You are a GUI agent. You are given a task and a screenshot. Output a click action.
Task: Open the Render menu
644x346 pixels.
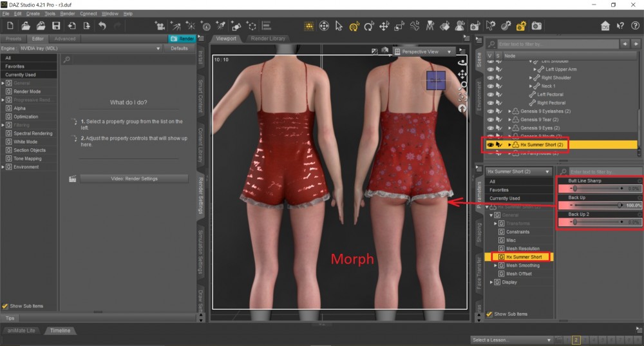click(68, 14)
